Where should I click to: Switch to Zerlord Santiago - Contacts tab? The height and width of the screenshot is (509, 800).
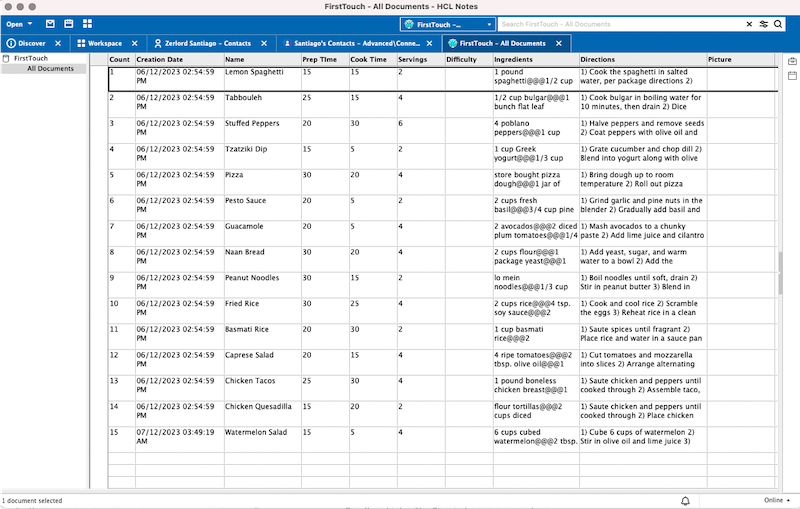(203, 43)
